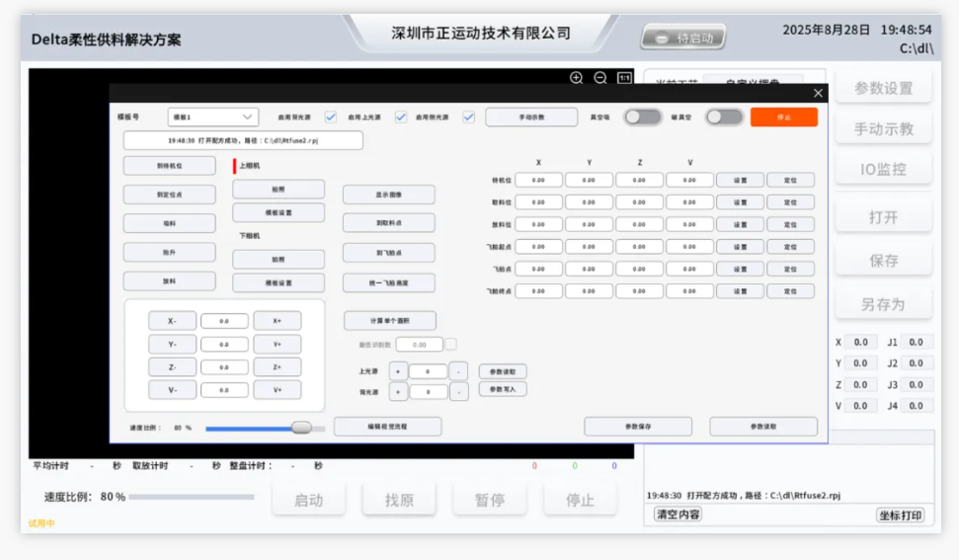
Task: Click the 手动示教 button inside the dialog
Action: point(531,117)
